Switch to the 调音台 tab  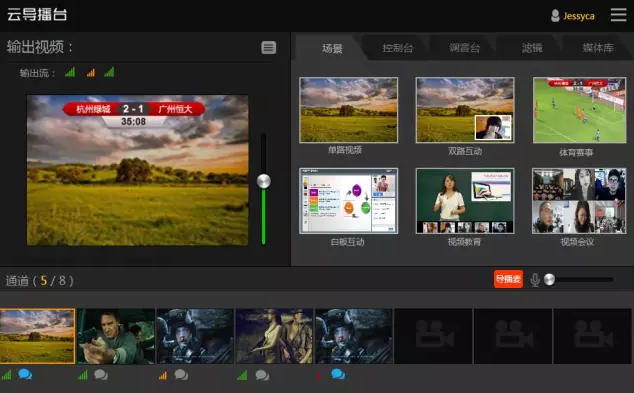(464, 48)
